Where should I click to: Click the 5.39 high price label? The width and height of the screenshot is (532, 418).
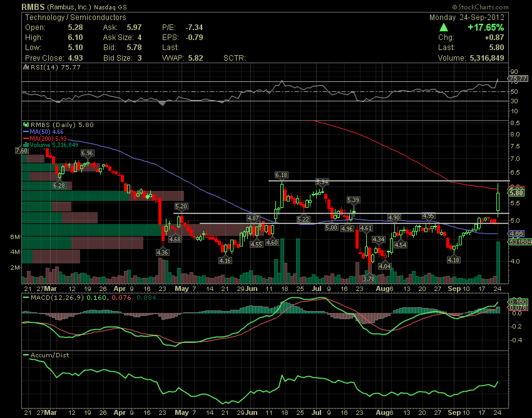click(353, 200)
